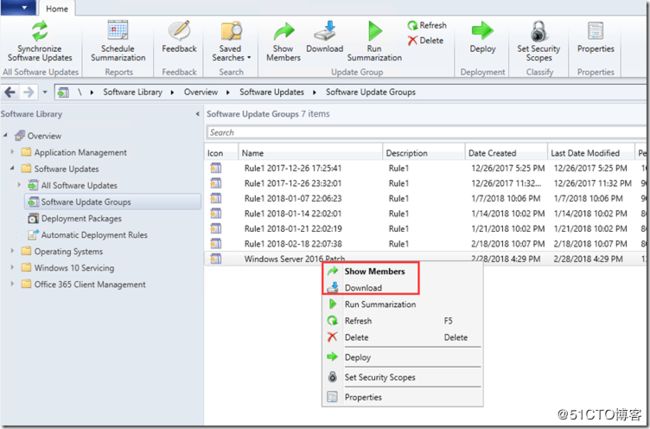
Task: Select row Rule1 2018-02-18 22:07:38
Action: click(427, 244)
